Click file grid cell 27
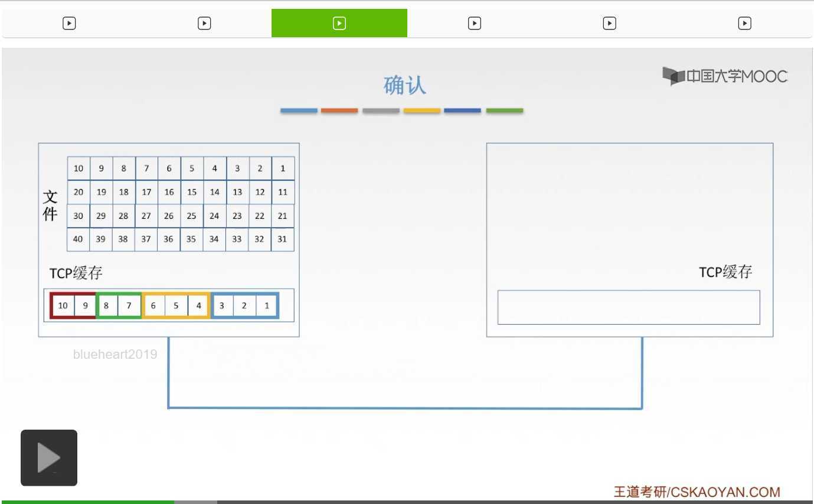 click(146, 215)
